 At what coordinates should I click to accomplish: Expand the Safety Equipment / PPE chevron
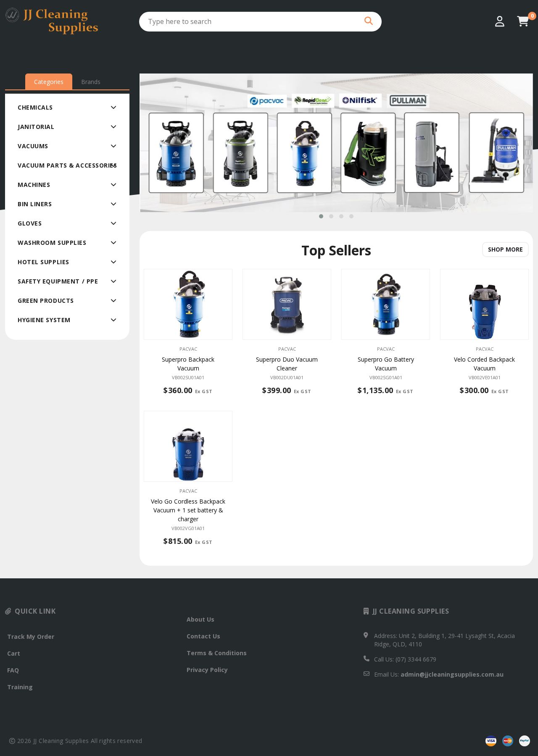[113, 281]
